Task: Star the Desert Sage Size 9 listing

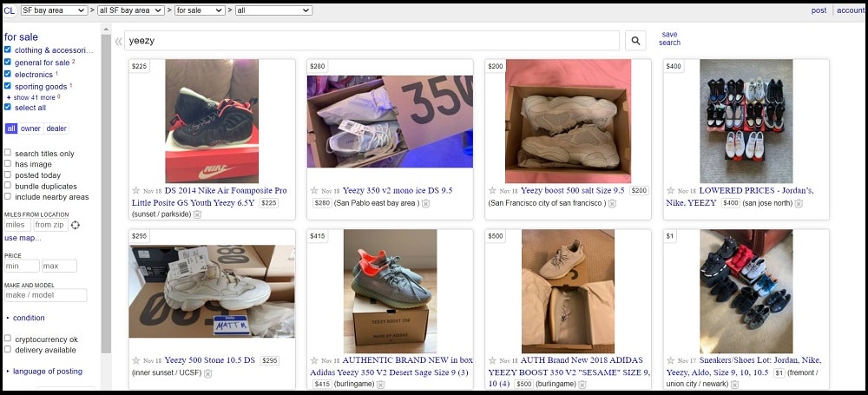Action: coord(314,360)
